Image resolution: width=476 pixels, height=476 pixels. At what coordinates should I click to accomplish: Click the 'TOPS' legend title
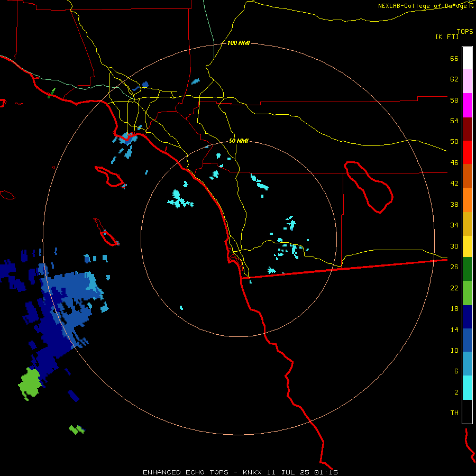pos(465,32)
